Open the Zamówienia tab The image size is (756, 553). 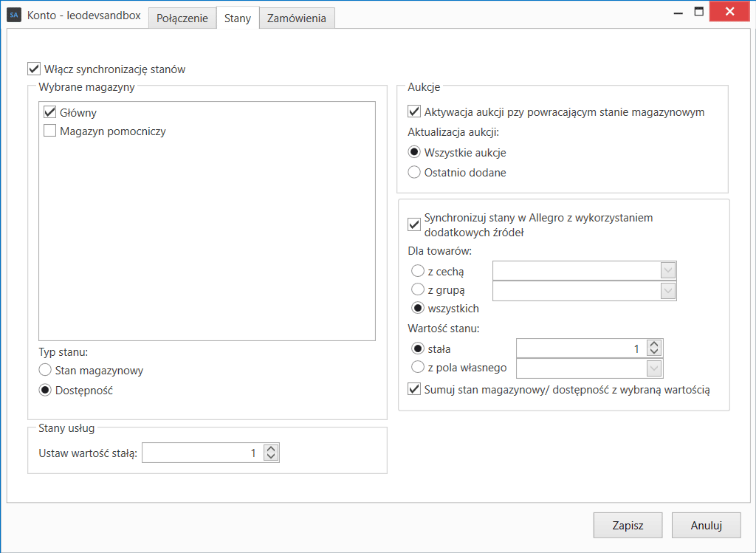[297, 18]
